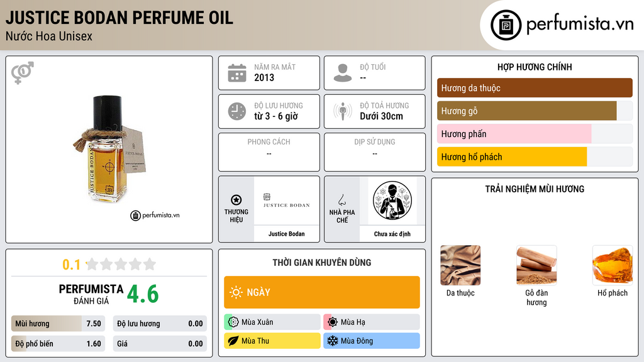This screenshot has width=644, height=362.
Task: Click the JUSTICE BODAN PERFUME OIL title
Action: coord(119,18)
